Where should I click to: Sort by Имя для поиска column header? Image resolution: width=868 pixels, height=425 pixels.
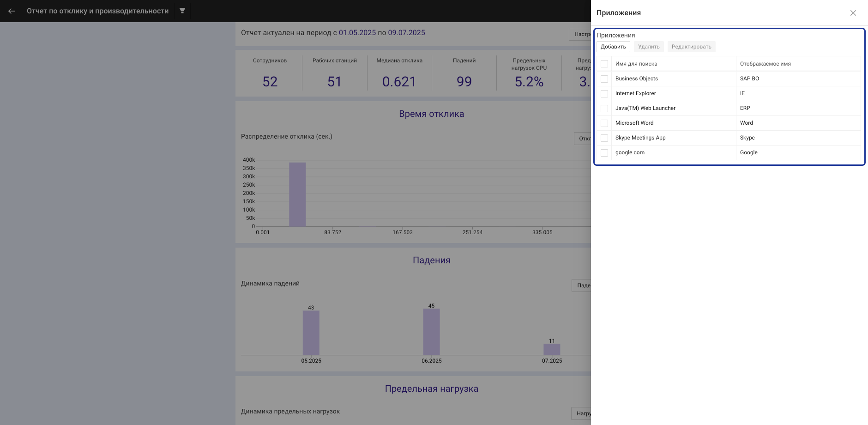pos(636,64)
